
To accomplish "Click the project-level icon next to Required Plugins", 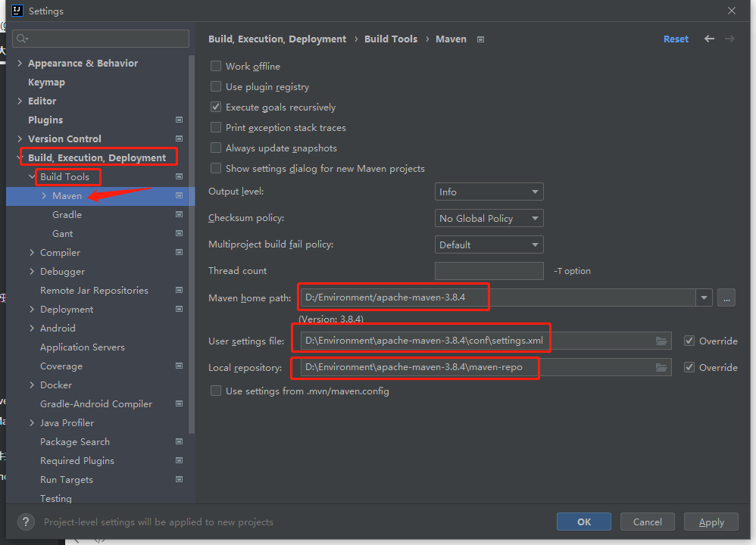I will [179, 460].
